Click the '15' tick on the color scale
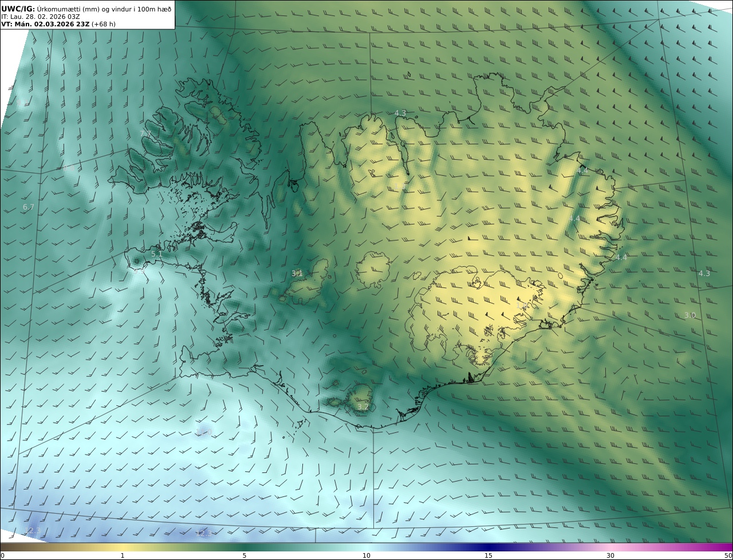733x560 pixels. [x=488, y=555]
